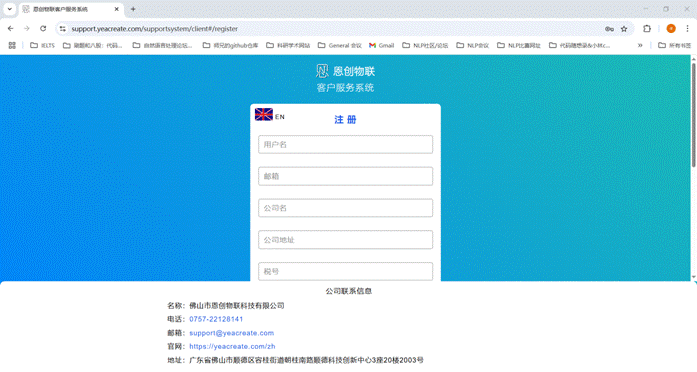Bookmark this page with star icon
The image size is (697, 372).
(x=624, y=29)
